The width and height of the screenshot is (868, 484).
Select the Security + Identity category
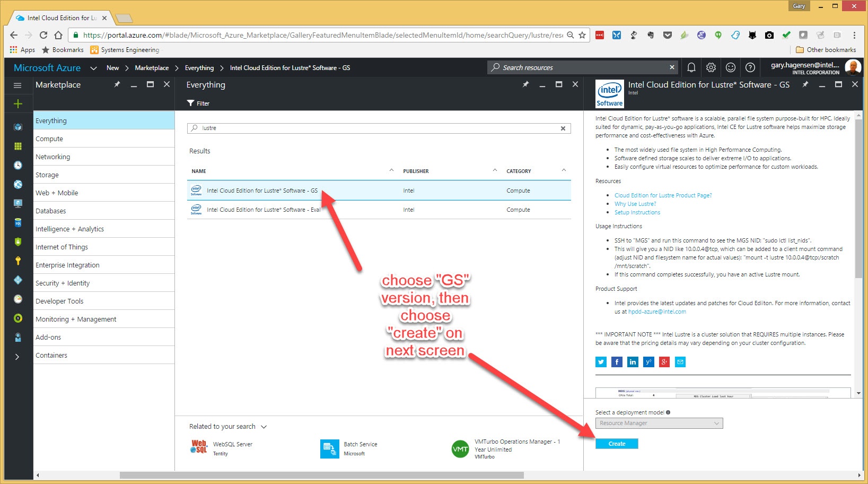(x=104, y=283)
